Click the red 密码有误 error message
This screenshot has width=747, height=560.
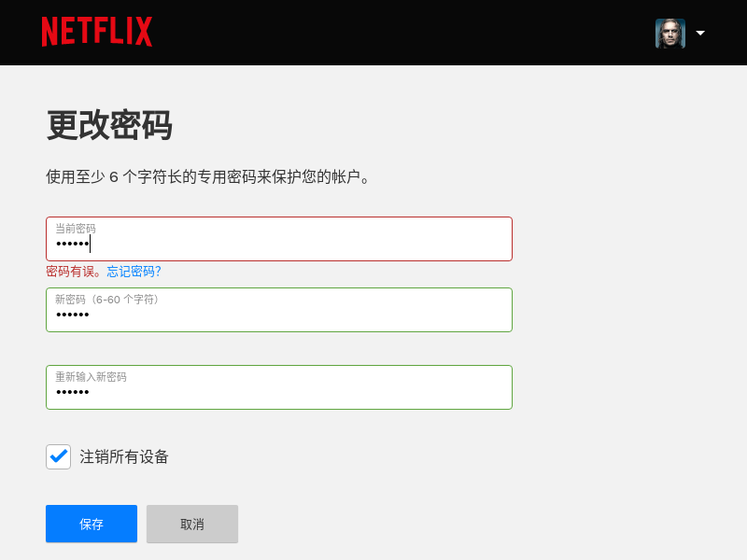[x=74, y=272]
